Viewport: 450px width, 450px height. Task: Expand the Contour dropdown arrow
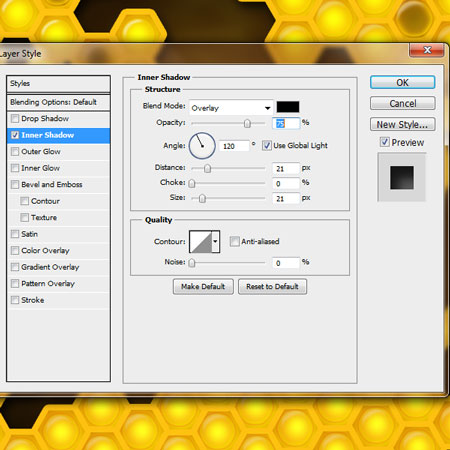[x=216, y=242]
